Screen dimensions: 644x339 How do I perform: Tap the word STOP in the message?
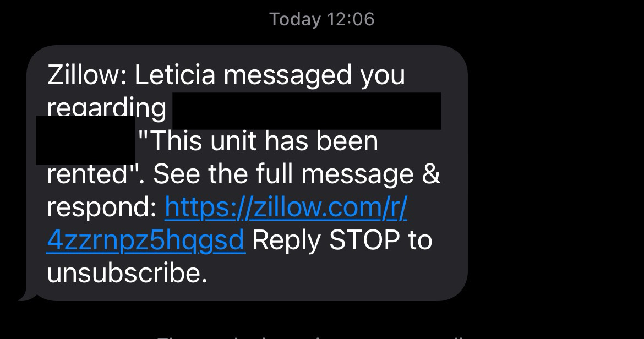(364, 240)
